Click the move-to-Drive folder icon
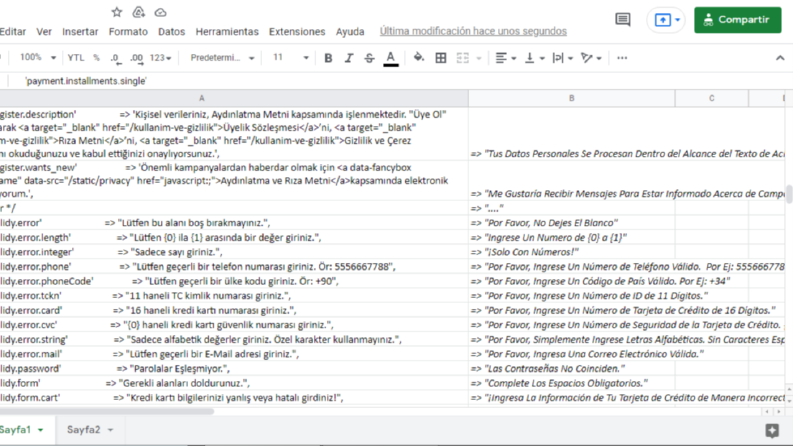This screenshot has height=446, width=793. tap(139, 12)
